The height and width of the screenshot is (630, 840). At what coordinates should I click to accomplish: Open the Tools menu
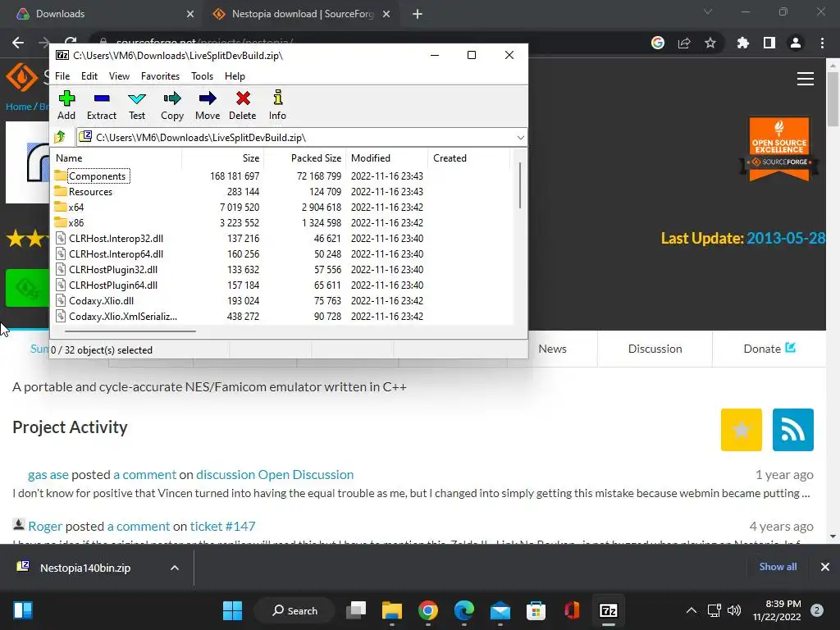click(x=202, y=76)
